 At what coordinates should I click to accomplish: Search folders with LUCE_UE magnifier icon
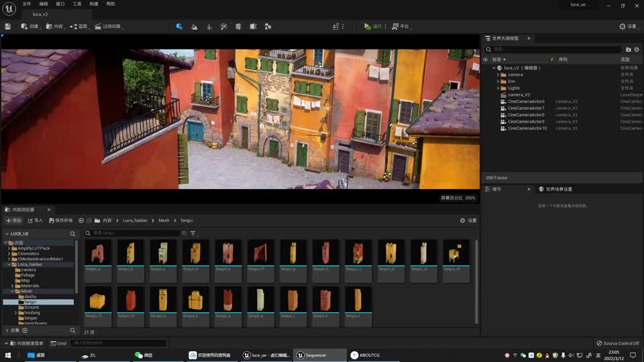pos(72,233)
